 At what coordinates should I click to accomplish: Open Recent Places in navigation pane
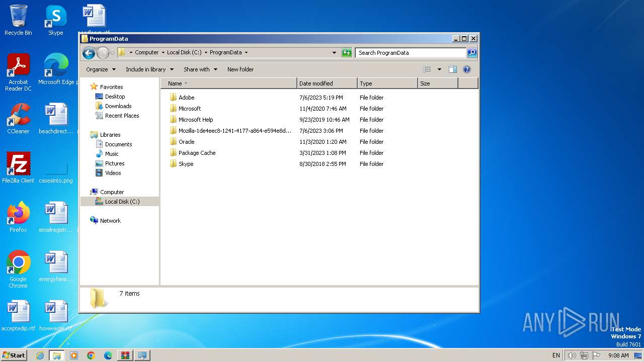[x=122, y=116]
